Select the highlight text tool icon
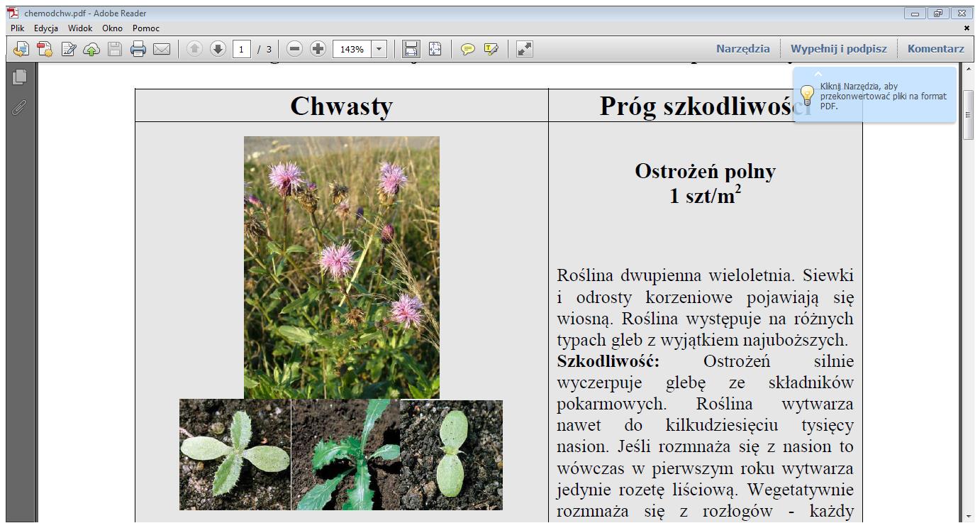The height and width of the screenshot is (528, 980). (491, 49)
